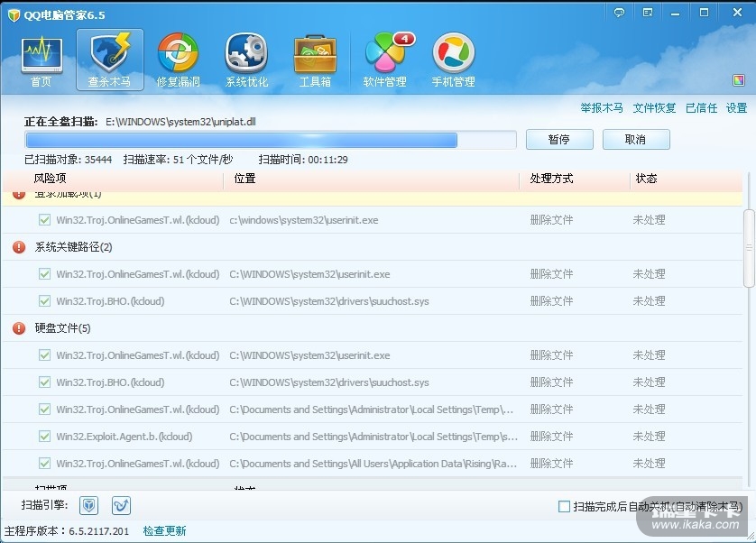Select the 查杀木马 trojan scan icon
756x543 pixels.
[x=110, y=60]
